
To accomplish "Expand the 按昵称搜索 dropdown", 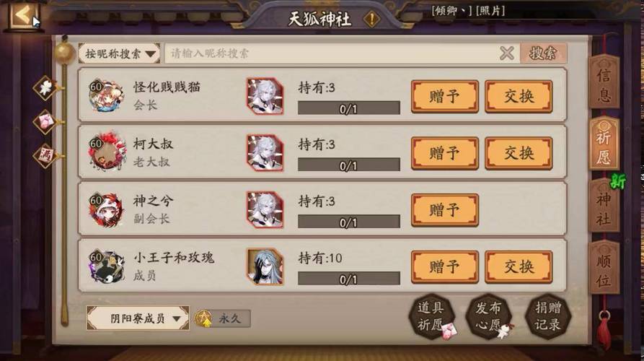I will point(119,53).
